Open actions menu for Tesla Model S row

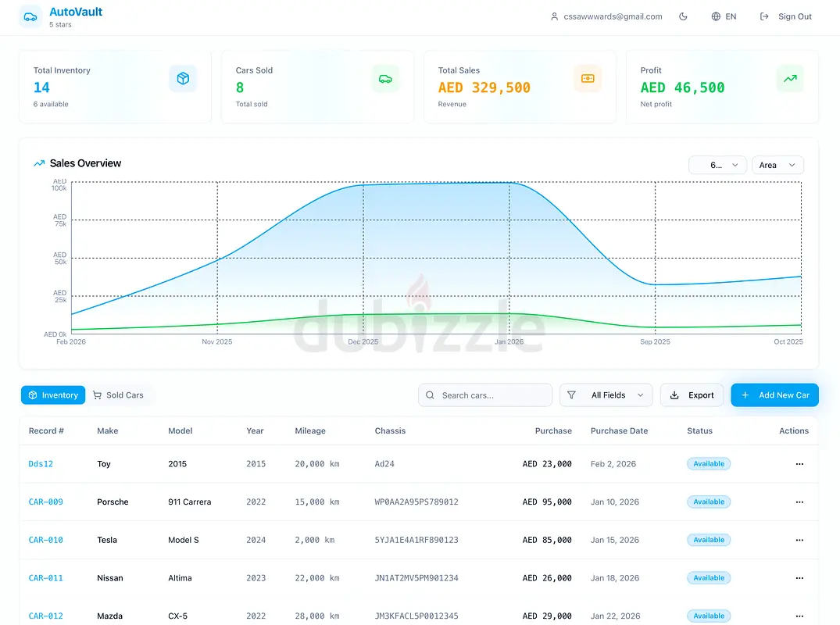click(x=799, y=540)
